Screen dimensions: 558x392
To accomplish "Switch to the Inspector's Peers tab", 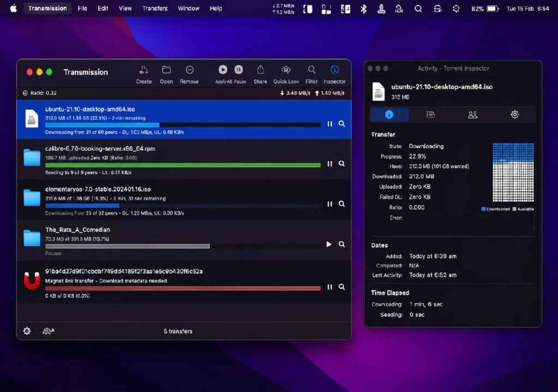I will [x=472, y=114].
